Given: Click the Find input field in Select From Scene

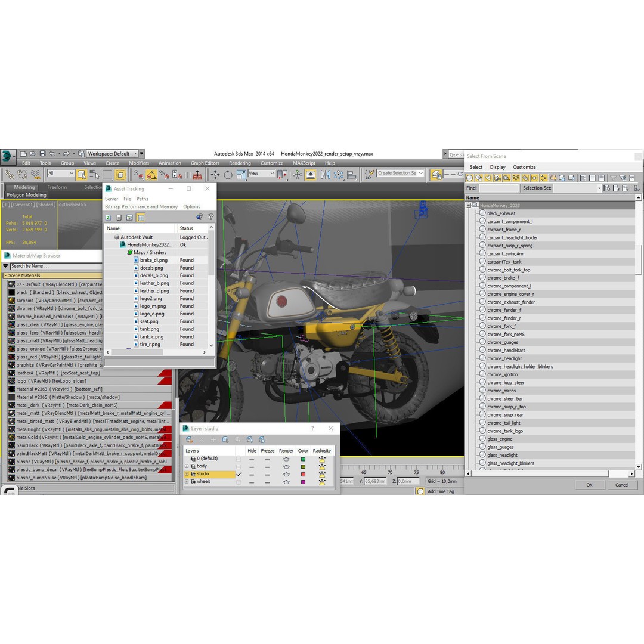Looking at the screenshot, I should pyautogui.click(x=499, y=188).
